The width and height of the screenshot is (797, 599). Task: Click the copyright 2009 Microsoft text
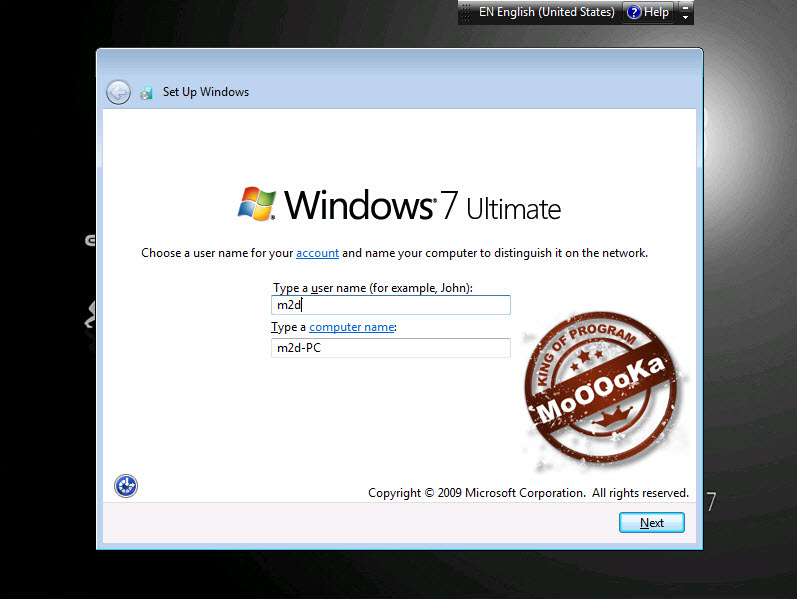point(528,493)
